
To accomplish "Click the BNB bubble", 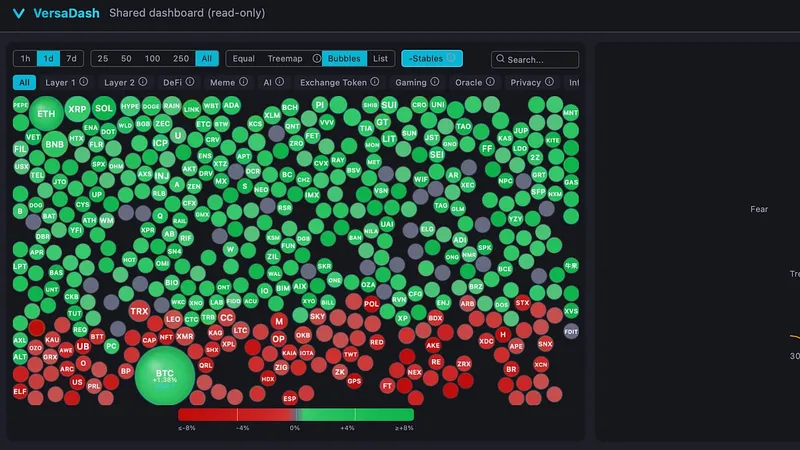I will coord(54,144).
